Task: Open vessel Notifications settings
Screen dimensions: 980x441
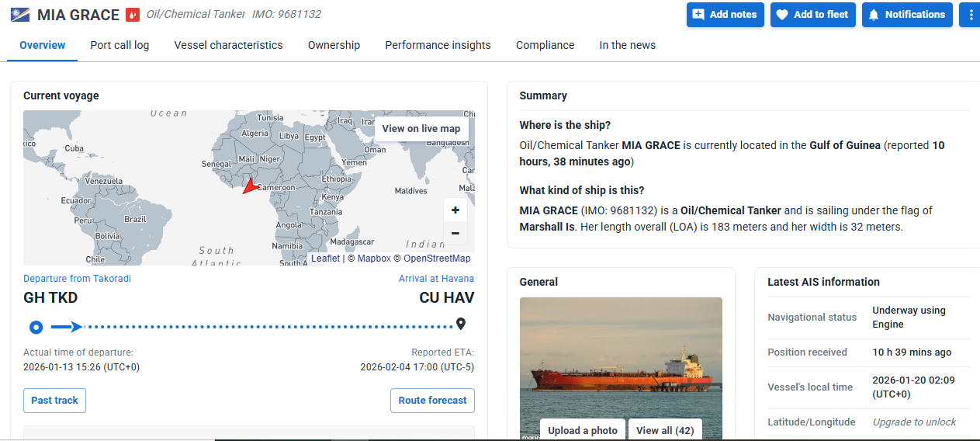Action: coord(907,15)
